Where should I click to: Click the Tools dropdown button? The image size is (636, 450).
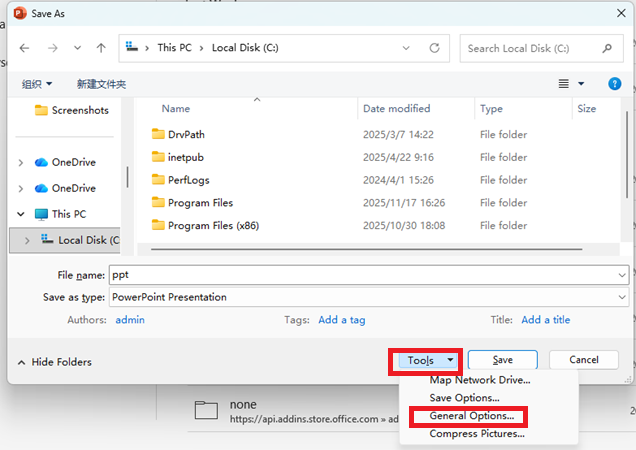pyautogui.click(x=428, y=360)
